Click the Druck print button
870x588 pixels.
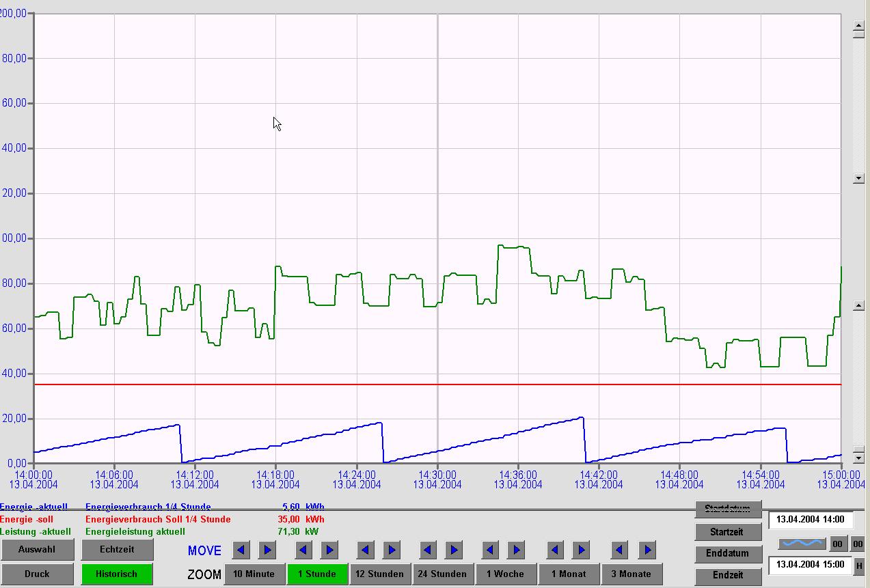point(37,574)
